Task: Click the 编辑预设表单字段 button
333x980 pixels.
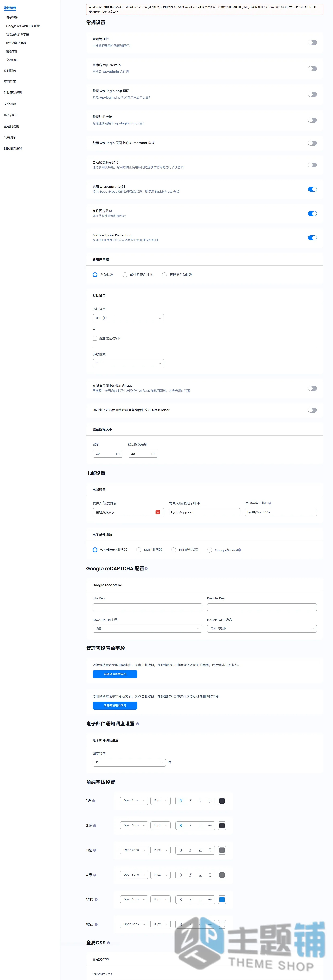Action: (115, 674)
